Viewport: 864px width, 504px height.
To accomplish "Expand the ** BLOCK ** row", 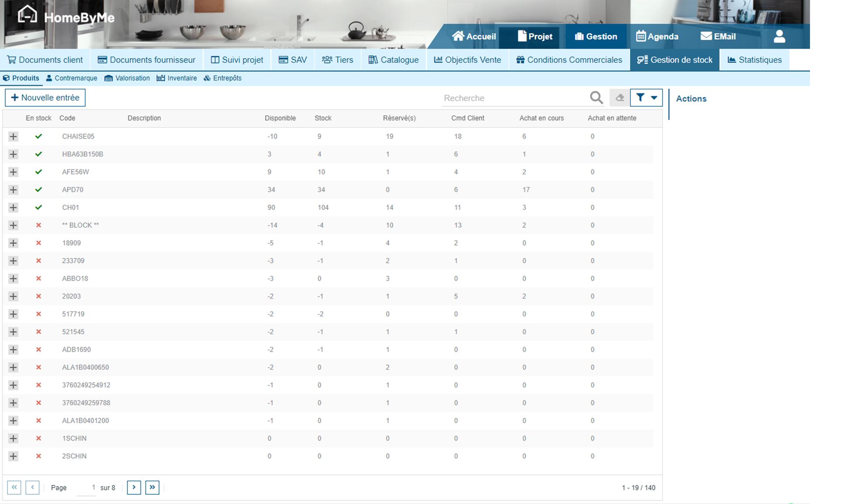I will click(13, 225).
